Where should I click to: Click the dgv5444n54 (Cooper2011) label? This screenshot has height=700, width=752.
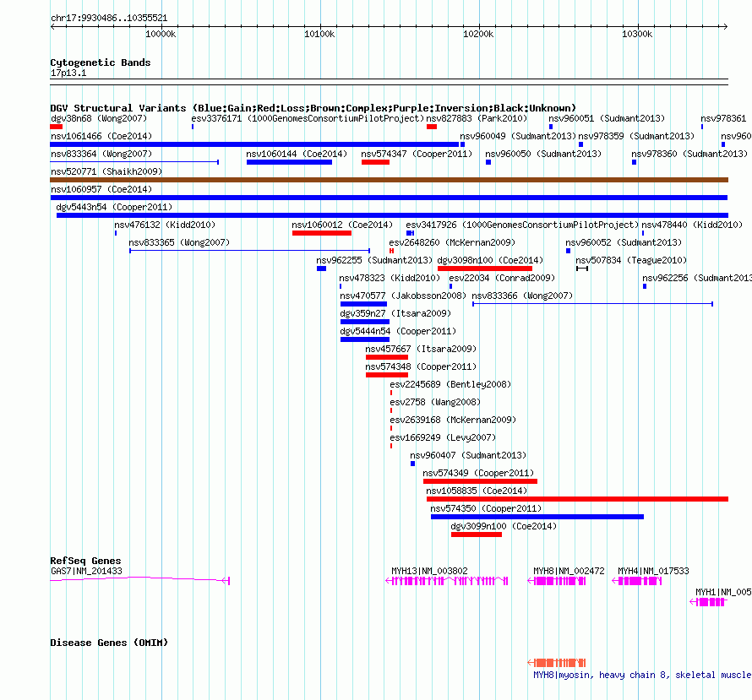coord(398,331)
